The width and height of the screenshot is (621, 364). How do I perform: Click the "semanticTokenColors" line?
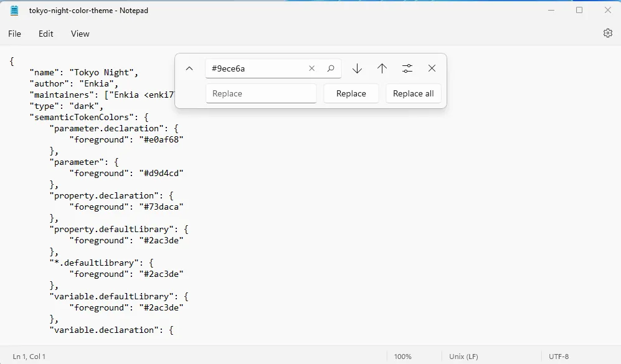pos(89,117)
